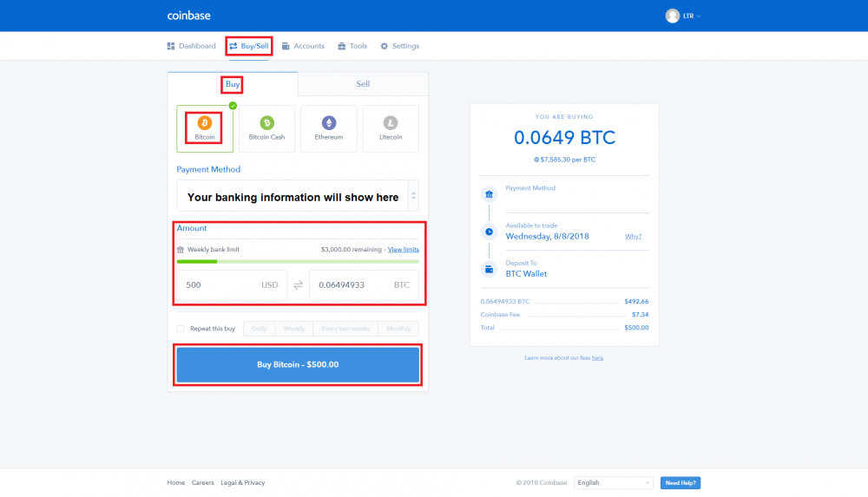Select Monthly repeat frequency
Viewport: 868px width, 497px height.
pyautogui.click(x=398, y=329)
